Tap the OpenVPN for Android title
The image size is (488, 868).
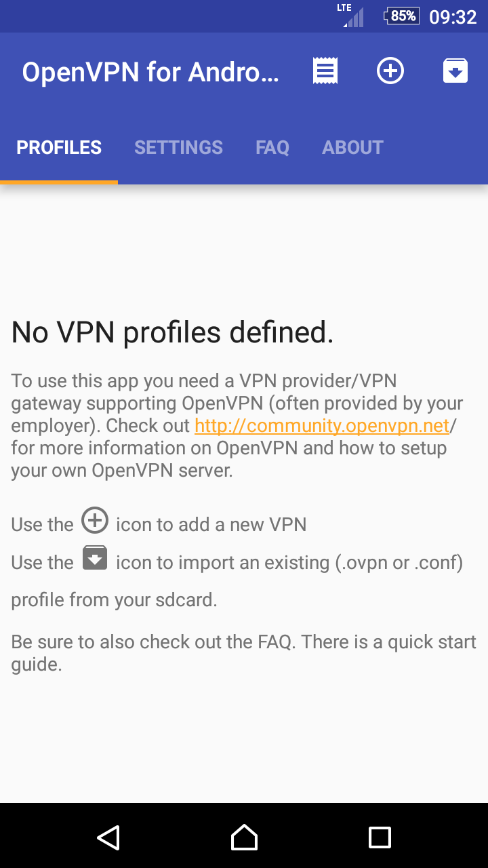click(150, 72)
